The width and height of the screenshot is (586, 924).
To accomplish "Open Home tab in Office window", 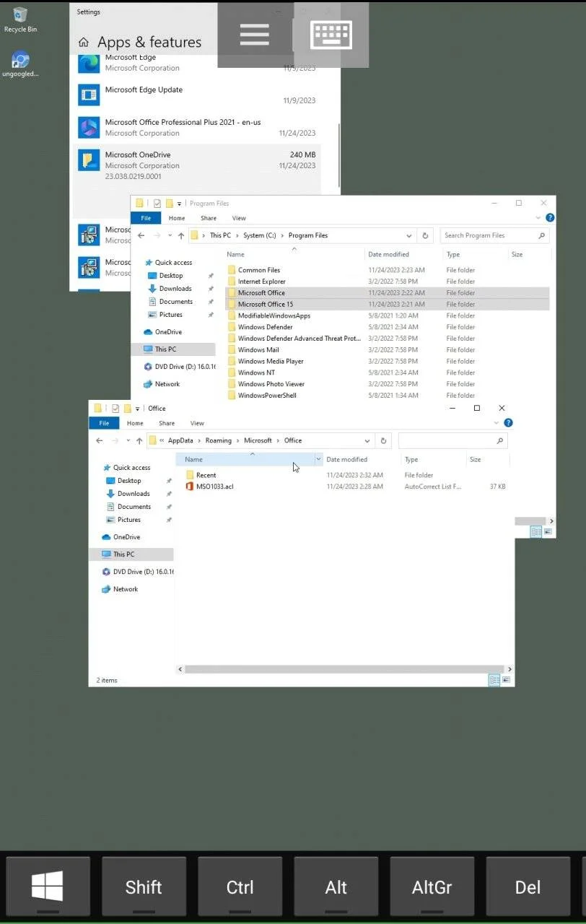I will pyautogui.click(x=135, y=423).
